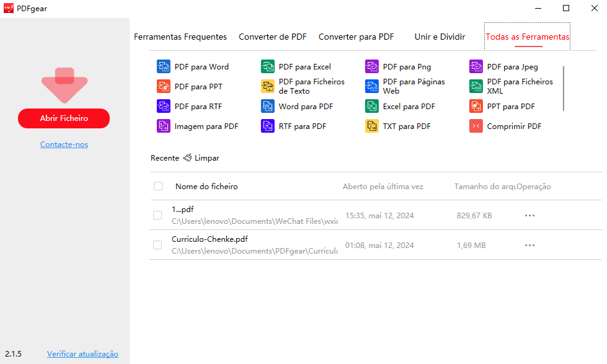This screenshot has width=607, height=364.
Task: Select the Todas as Ferramentas tab
Action: [x=527, y=37]
